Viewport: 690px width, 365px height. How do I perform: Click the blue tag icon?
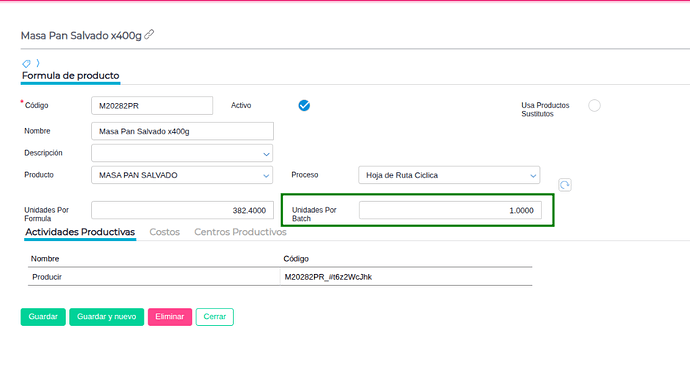click(26, 63)
